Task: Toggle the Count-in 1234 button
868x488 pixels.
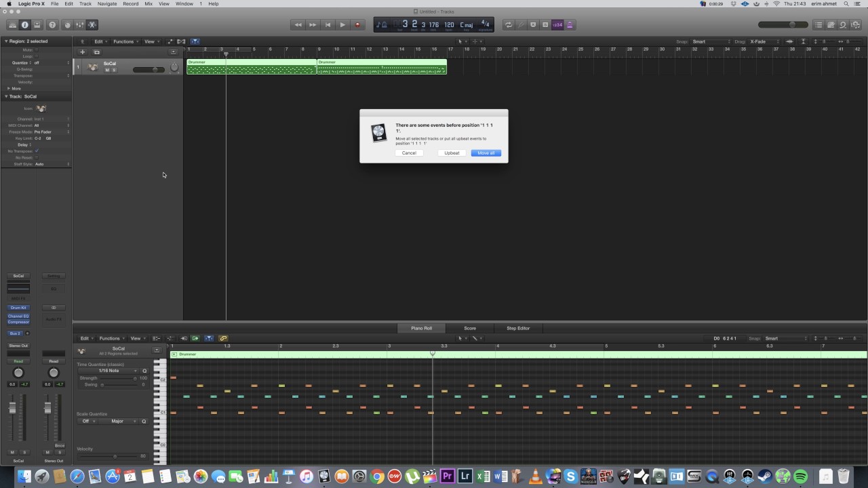Action: pyautogui.click(x=557, y=25)
